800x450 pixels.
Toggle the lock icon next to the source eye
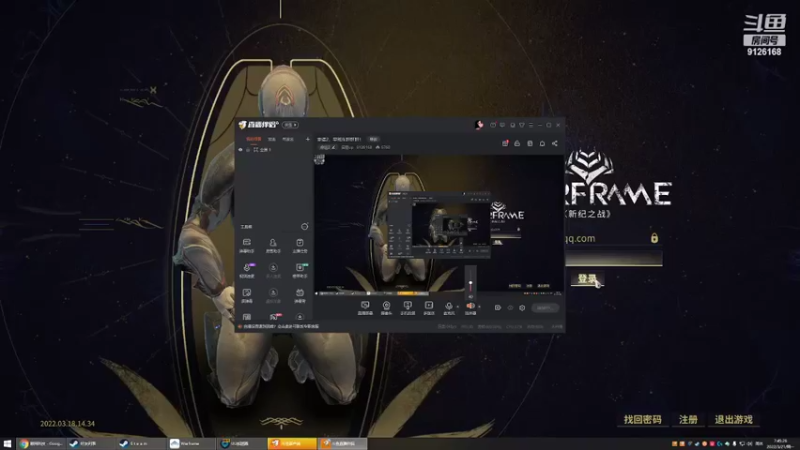248,149
